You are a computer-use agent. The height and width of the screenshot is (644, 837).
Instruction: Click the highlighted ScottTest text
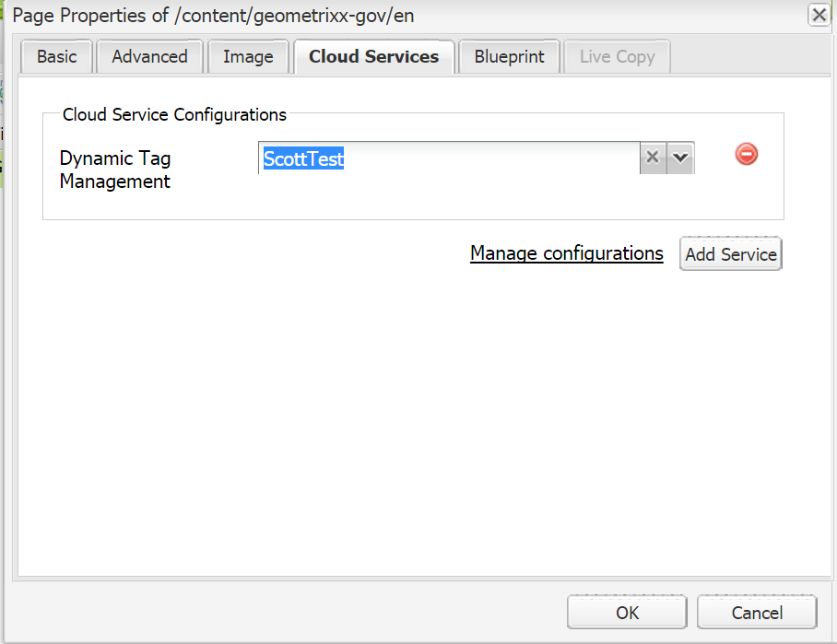[303, 158]
